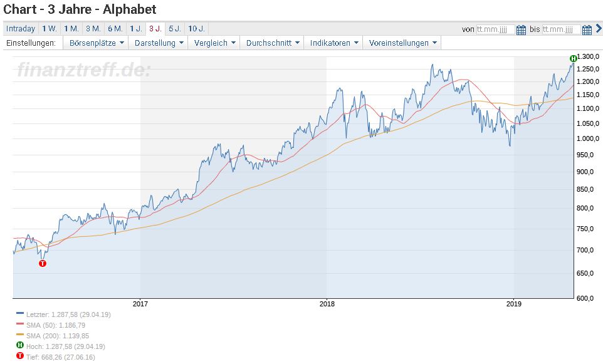Open the Durchschnitt dropdown
The width and height of the screenshot is (603, 364).
pos(272,43)
